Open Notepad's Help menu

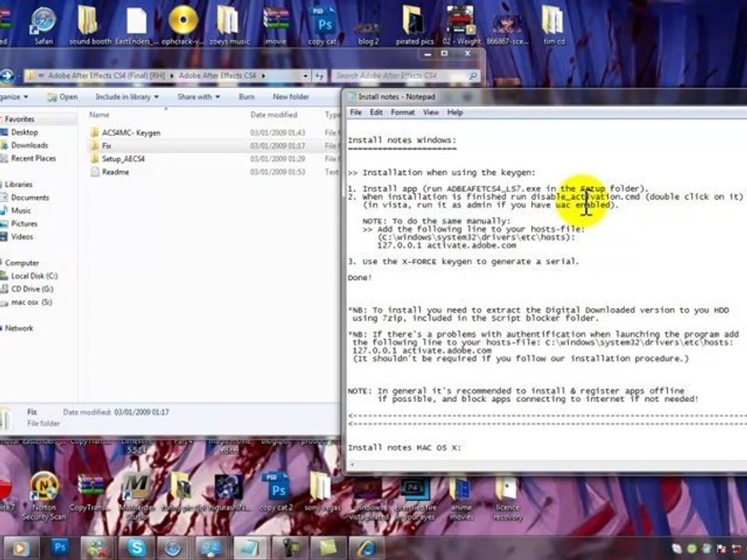(455, 112)
